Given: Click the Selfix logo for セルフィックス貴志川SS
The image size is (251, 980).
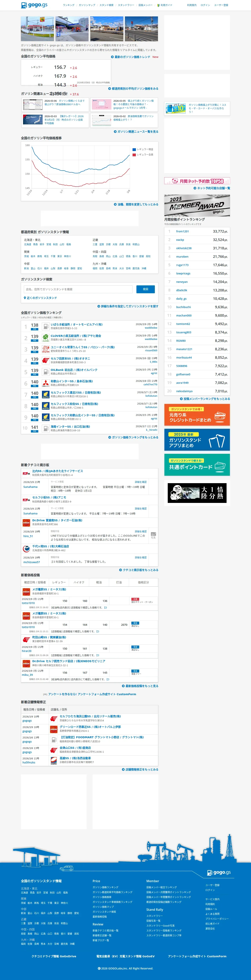Looking at the screenshot, I should pyautogui.click(x=46, y=395).
